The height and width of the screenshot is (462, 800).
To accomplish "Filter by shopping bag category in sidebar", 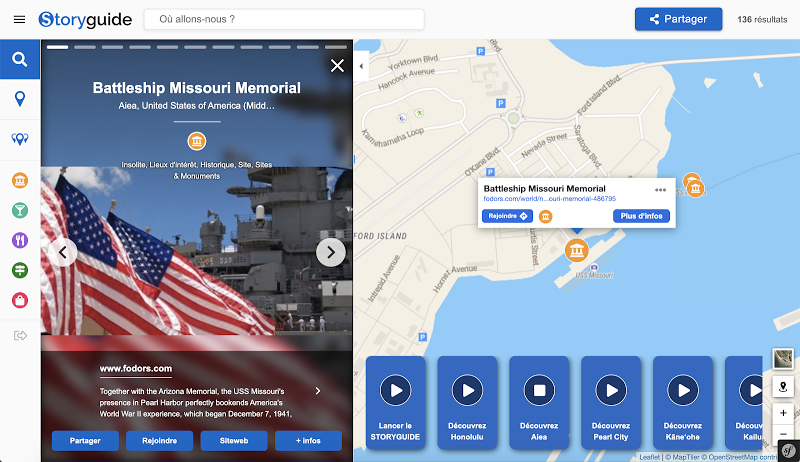I will point(20,300).
